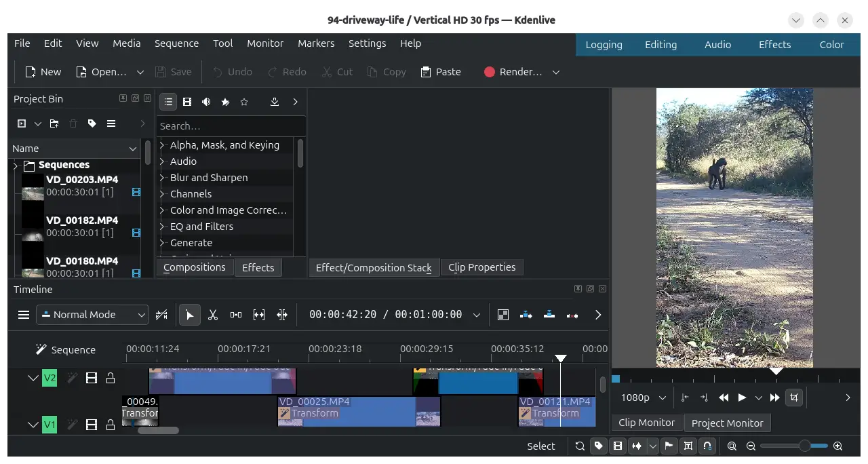This screenshot has height=464, width=868.
Task: Expand the Sequences folder in Project Bin
Action: tap(15, 165)
